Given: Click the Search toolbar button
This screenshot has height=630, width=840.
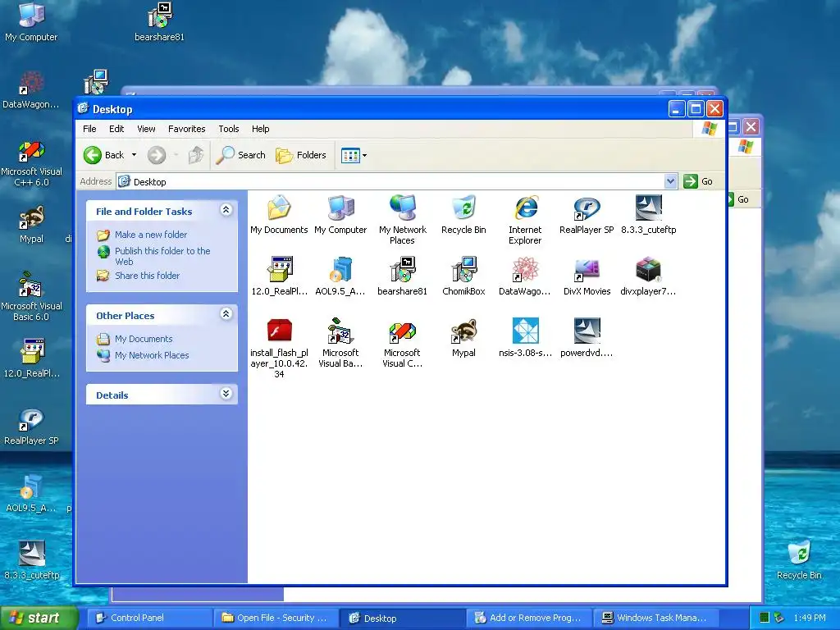Looking at the screenshot, I should [241, 155].
